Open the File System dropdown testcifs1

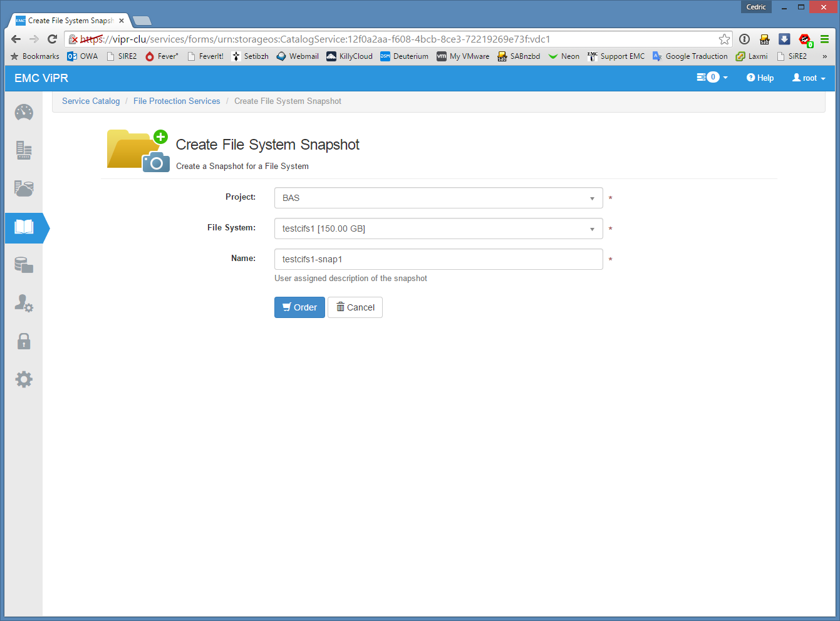tap(438, 228)
